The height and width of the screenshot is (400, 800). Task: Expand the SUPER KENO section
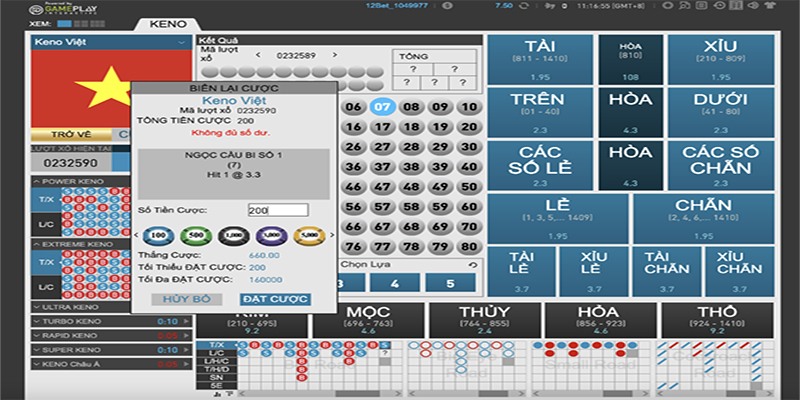(x=37, y=350)
